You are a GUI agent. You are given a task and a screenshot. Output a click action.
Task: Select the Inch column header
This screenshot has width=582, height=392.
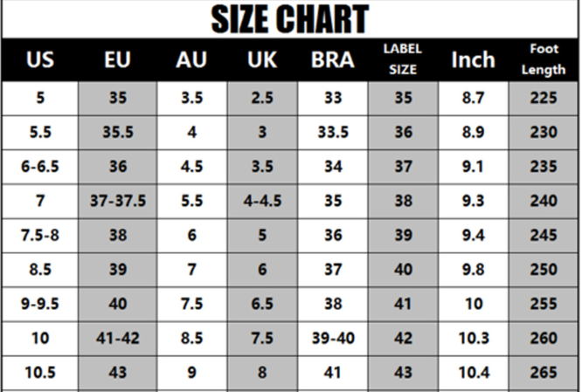coord(474,59)
